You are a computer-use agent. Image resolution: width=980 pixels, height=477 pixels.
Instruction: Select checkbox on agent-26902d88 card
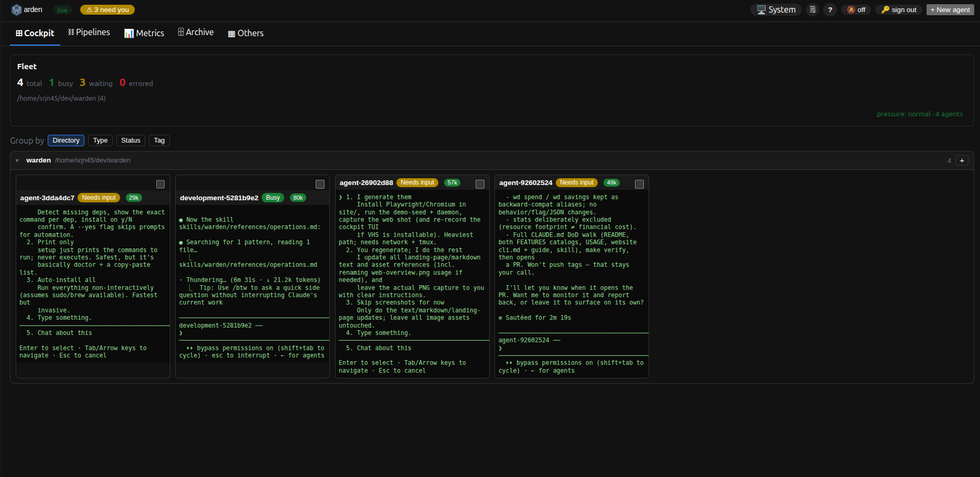480,184
